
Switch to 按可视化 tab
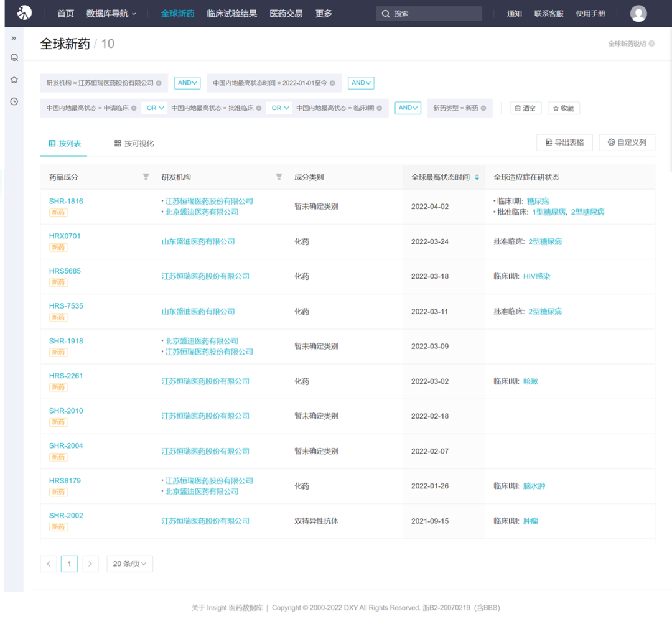tap(134, 144)
